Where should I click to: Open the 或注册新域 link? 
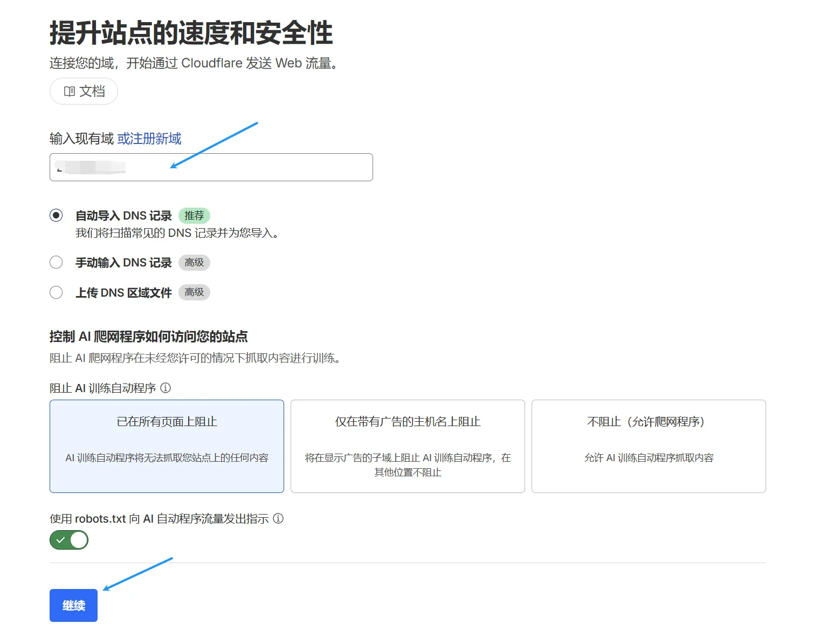(149, 139)
